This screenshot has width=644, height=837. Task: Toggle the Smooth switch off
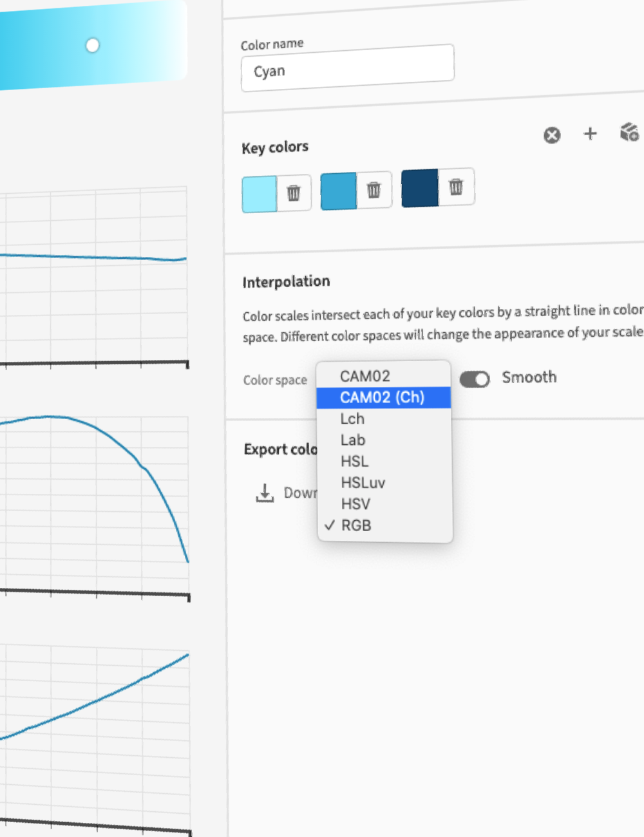[475, 379]
